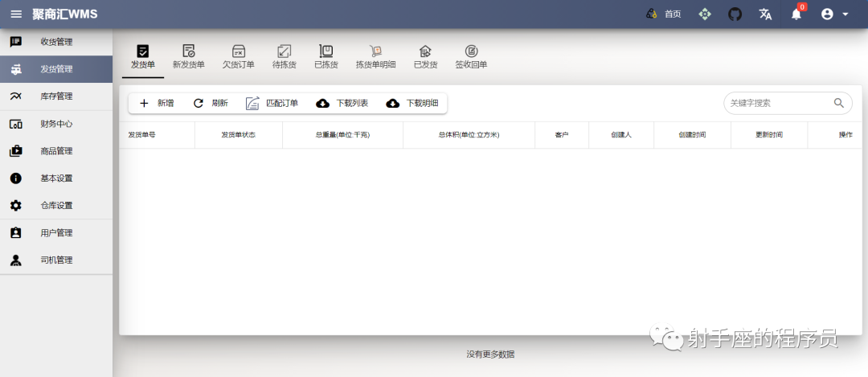Focus the 关键字搜索 search field
This screenshot has height=377, width=868.
[780, 103]
